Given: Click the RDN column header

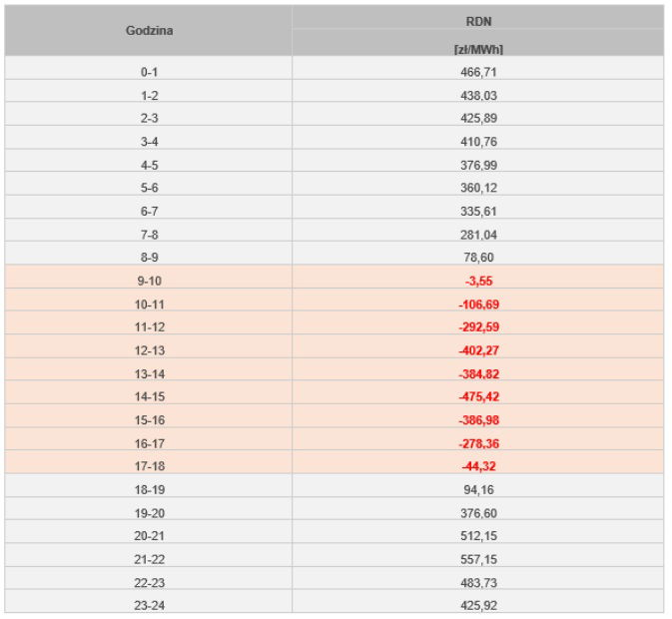Looking at the screenshot, I should point(477,18).
